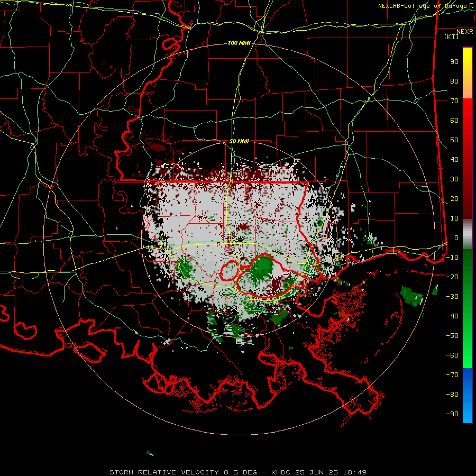Click the bright green segment of color bar
This screenshot has height=476, width=476.
[467, 346]
